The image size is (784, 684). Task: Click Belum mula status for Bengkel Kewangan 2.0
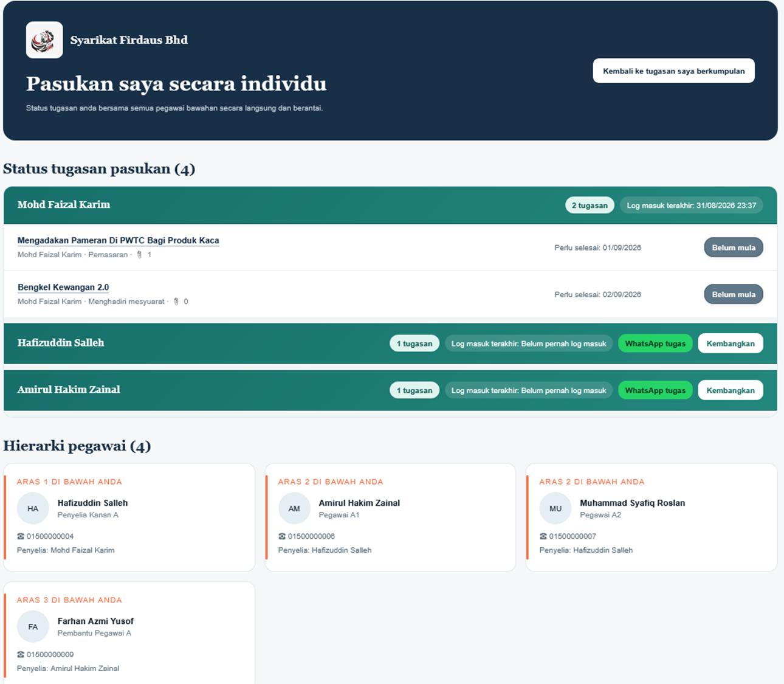coord(734,294)
